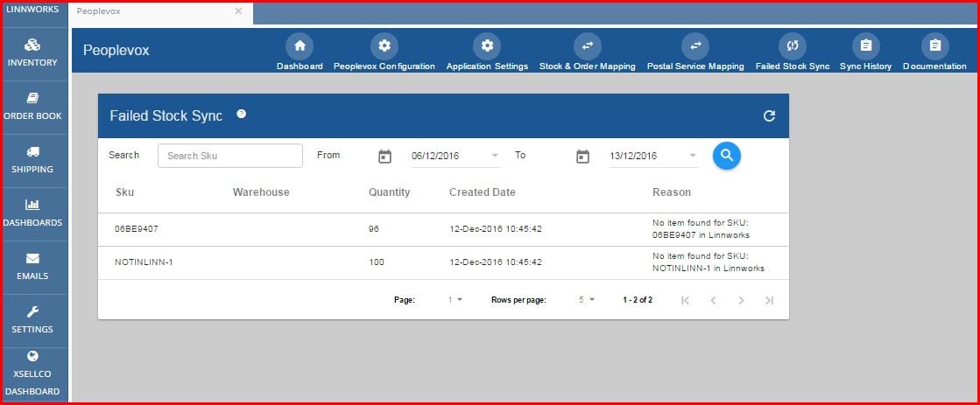The image size is (980, 405).
Task: Open the To date calendar icon
Action: tap(582, 156)
